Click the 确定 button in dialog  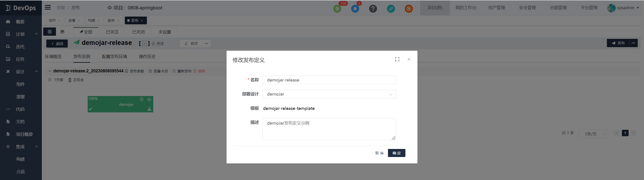[x=396, y=153]
